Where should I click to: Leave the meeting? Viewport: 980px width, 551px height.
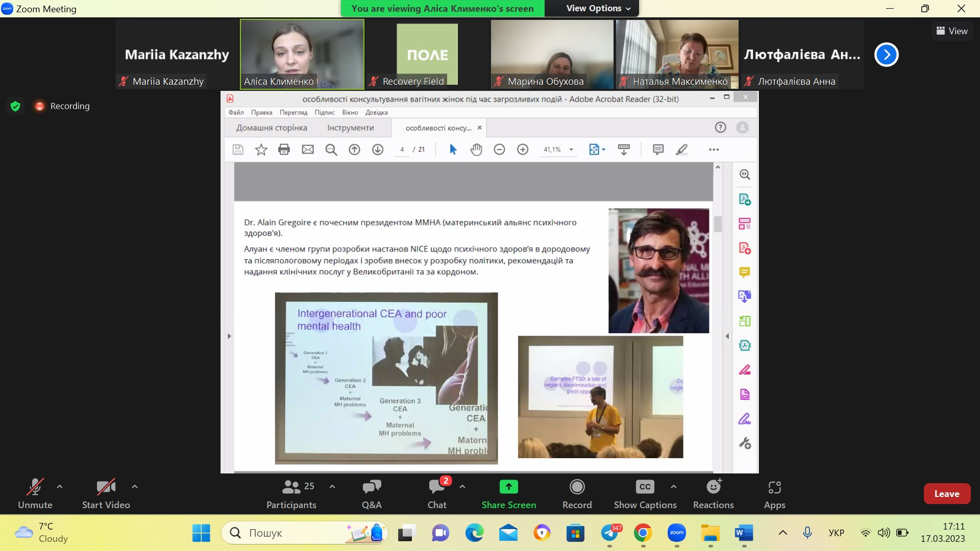(x=946, y=493)
